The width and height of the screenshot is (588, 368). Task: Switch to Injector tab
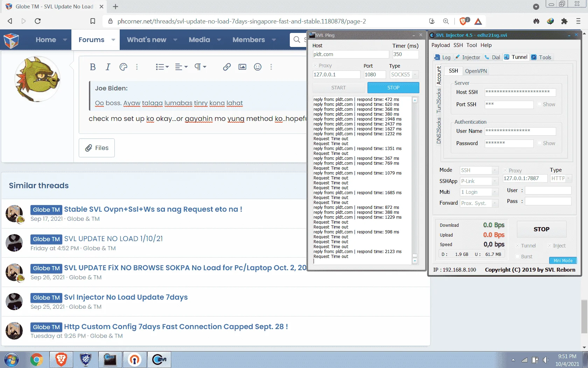point(467,57)
